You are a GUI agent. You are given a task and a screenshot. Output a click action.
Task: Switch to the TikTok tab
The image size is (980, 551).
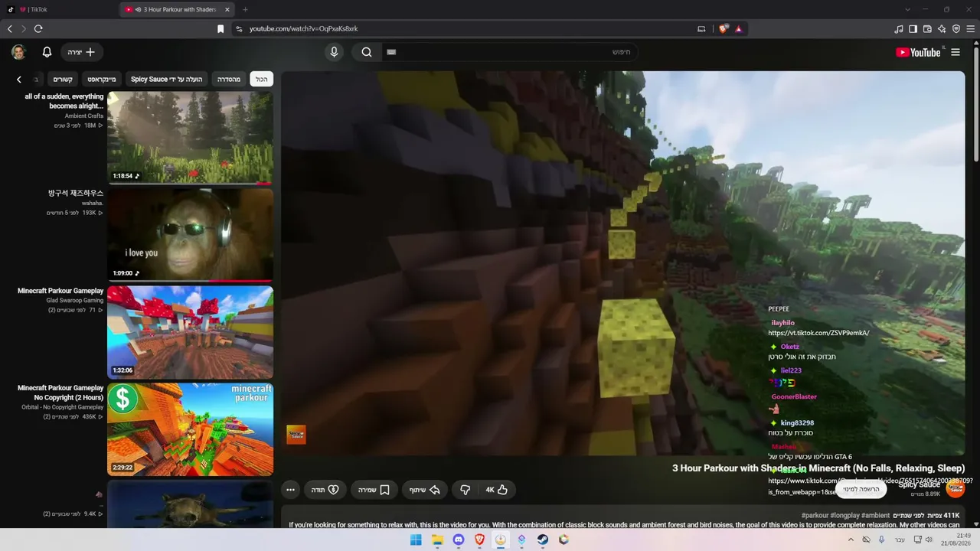60,9
